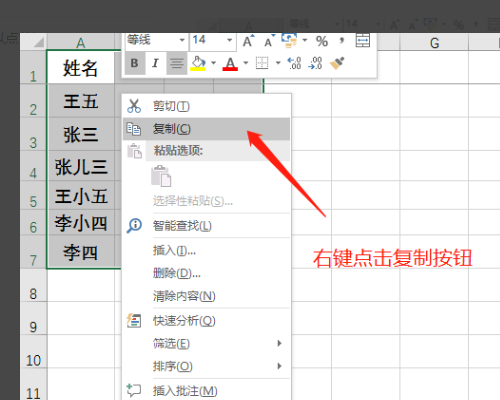
Task: Click Merge and Center icon
Action: (363, 41)
